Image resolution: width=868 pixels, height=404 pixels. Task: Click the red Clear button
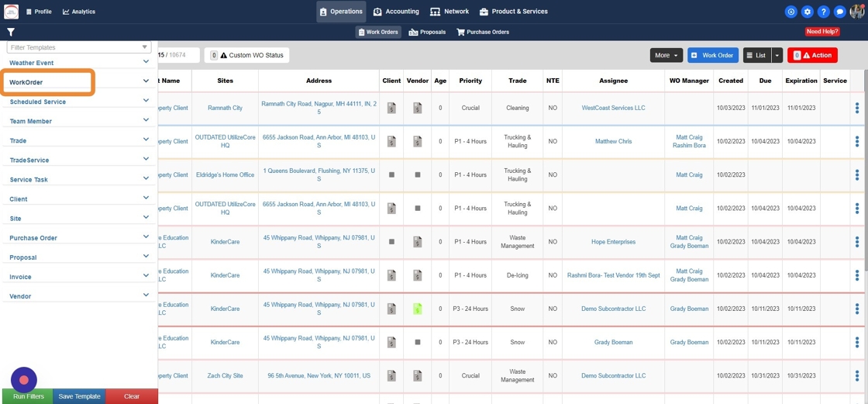132,396
